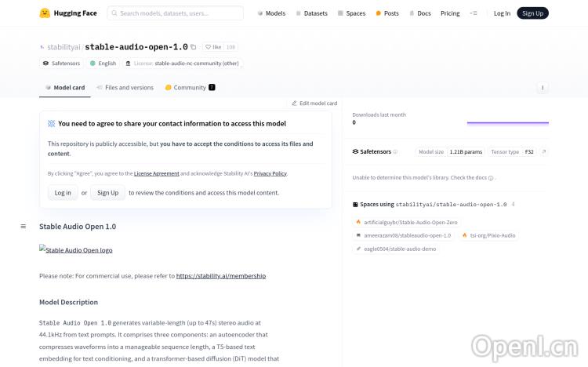Click Spaces using stabilityai/stable-audio-open-1.0 heading
Screen dimensions: 588x367
point(433,204)
